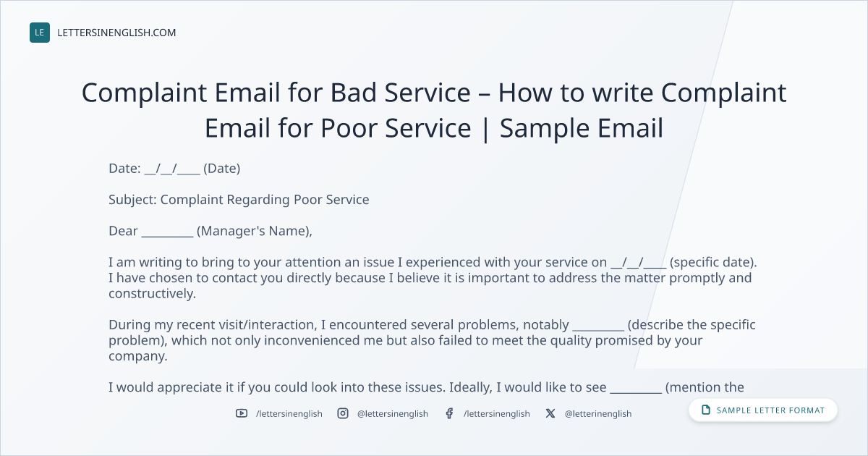The width and height of the screenshot is (868, 456).
Task: Open the /lettersinenglish YouTube handle
Action: [289, 413]
